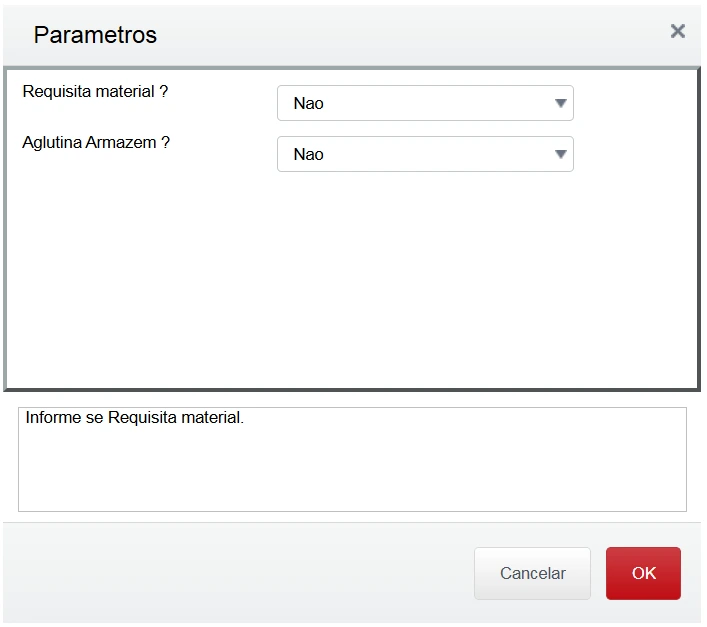This screenshot has height=627, width=707.
Task: Focus the empty area of description box
Action: pyautogui.click(x=350, y=470)
